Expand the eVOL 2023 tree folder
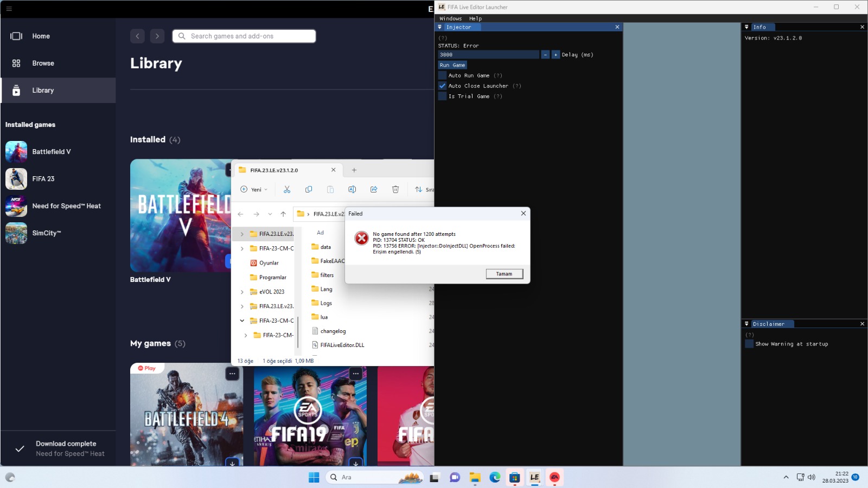Image resolution: width=868 pixels, height=488 pixels. pyautogui.click(x=242, y=292)
